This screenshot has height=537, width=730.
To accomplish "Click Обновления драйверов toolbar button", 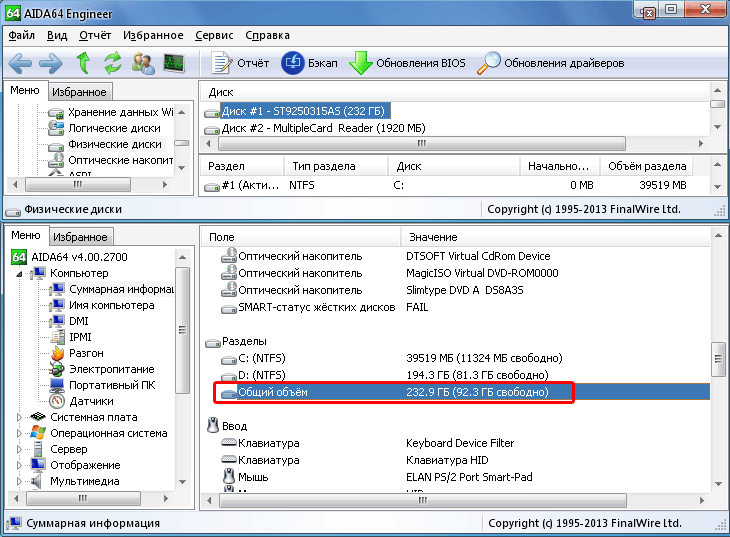I will (551, 63).
